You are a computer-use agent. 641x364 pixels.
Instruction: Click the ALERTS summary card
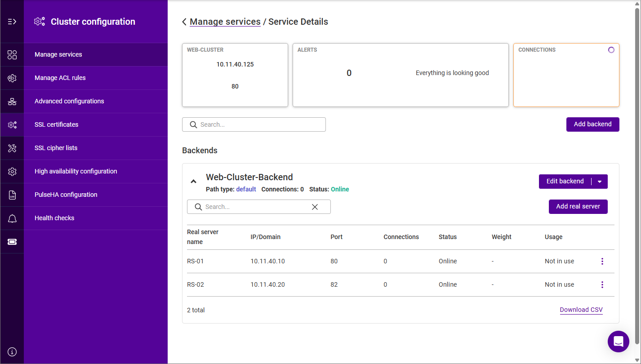tap(401, 75)
